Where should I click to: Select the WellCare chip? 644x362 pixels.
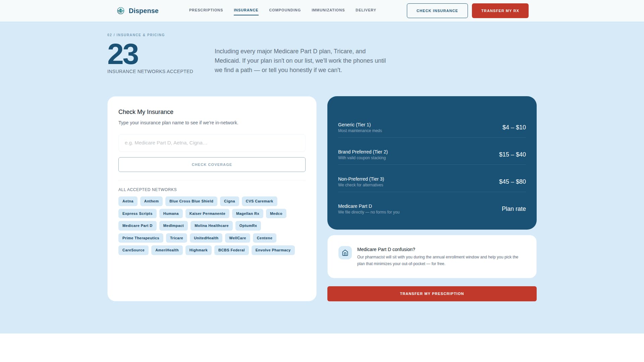(237, 238)
